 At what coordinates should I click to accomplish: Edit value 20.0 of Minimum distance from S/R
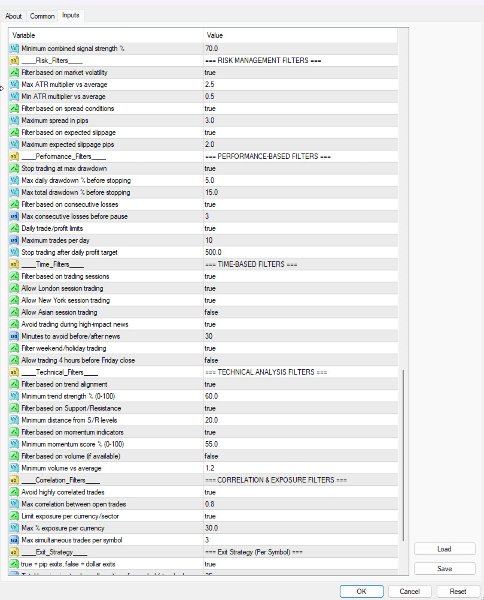tap(212, 420)
